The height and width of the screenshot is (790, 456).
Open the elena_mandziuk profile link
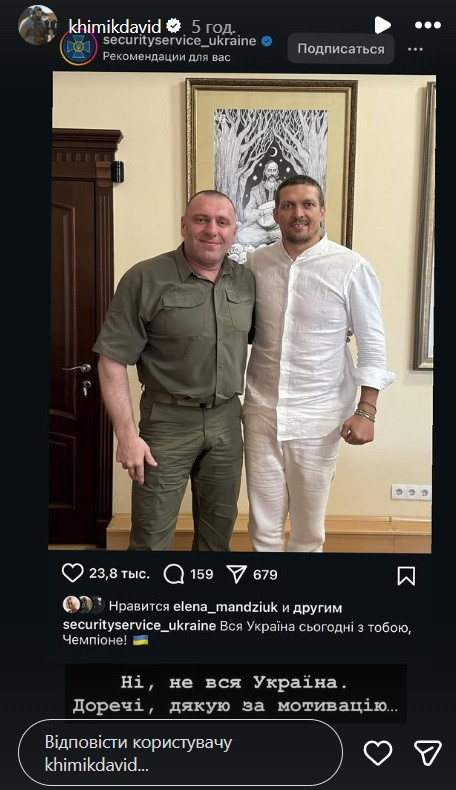click(x=225, y=608)
